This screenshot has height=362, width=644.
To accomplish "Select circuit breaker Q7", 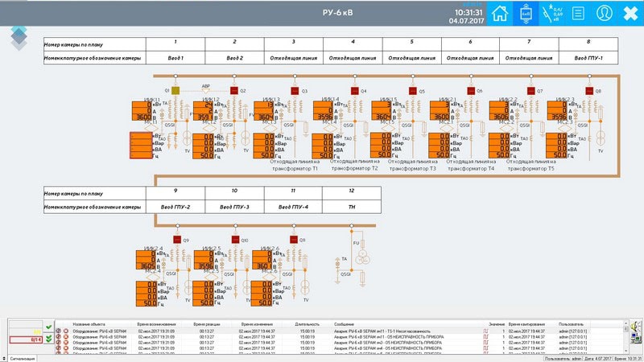I will point(531,91).
